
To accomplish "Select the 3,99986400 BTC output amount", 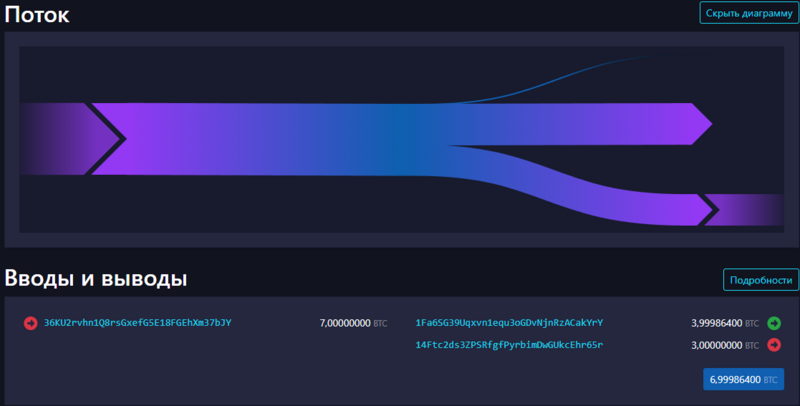I will tap(724, 323).
